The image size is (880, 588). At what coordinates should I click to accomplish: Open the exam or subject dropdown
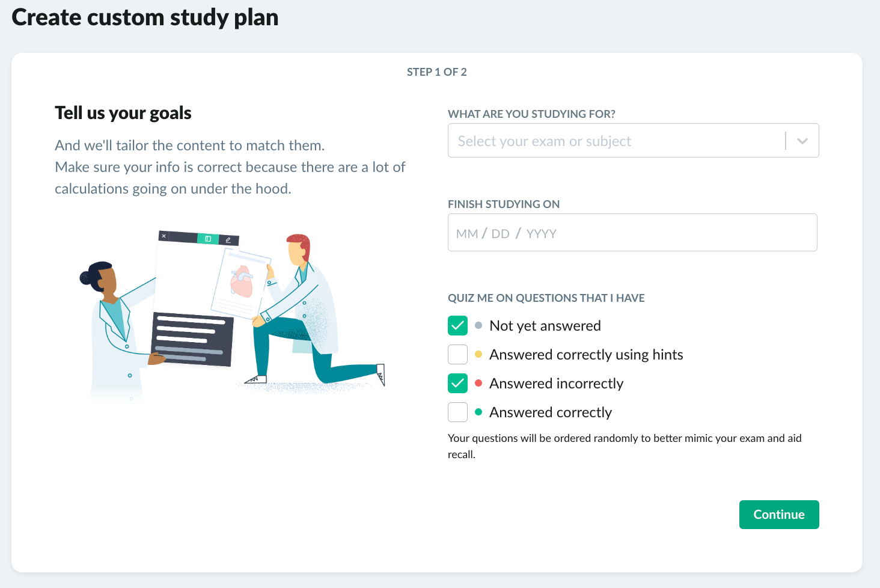click(x=633, y=141)
